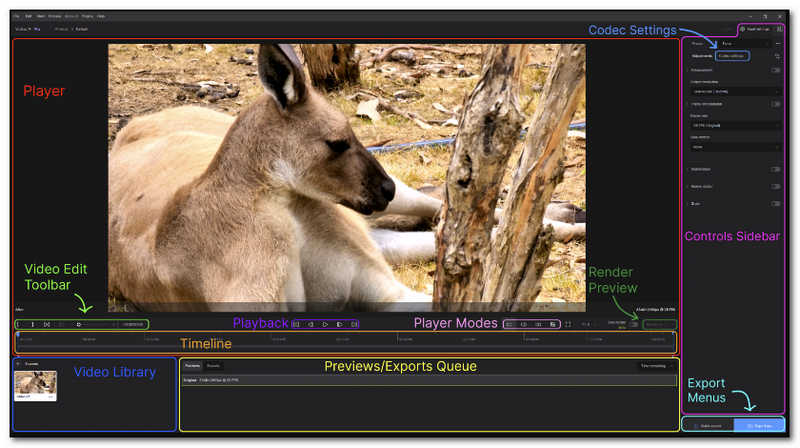800x448 pixels.
Task: Toggle the Enhancement switch
Action: coord(775,70)
